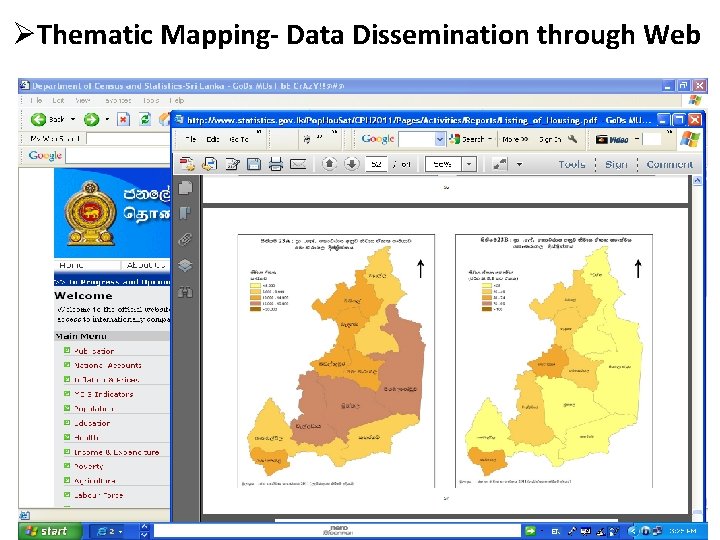
Task: Click the page number field
Action: click(376, 164)
